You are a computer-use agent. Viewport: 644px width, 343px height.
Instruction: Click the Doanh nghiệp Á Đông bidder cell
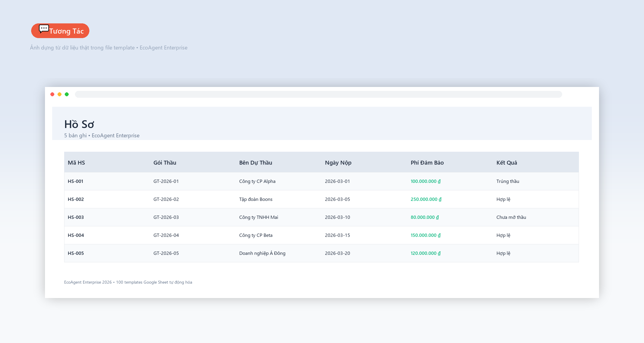[262, 253]
